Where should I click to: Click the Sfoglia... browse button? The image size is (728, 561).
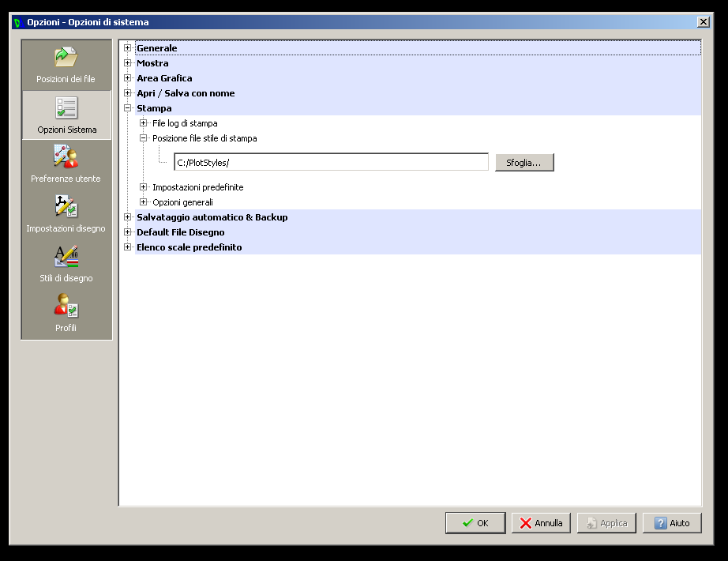click(x=524, y=163)
